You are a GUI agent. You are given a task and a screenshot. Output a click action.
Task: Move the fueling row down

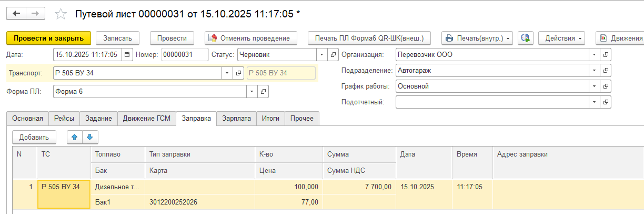(x=89, y=137)
